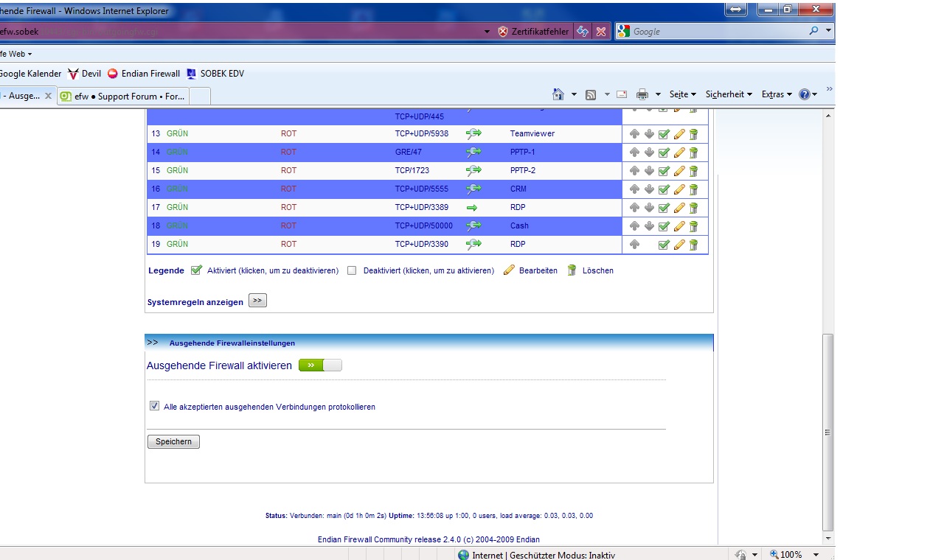This screenshot has width=944, height=560.
Task: Delete the CRM rule using trash icon
Action: (x=693, y=189)
